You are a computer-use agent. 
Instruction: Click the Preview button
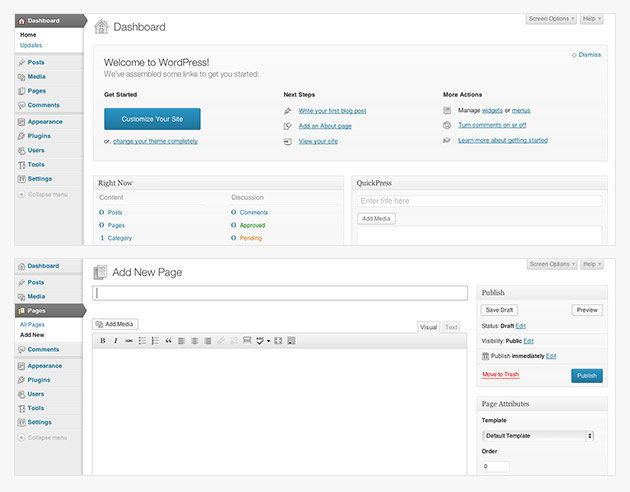(587, 310)
